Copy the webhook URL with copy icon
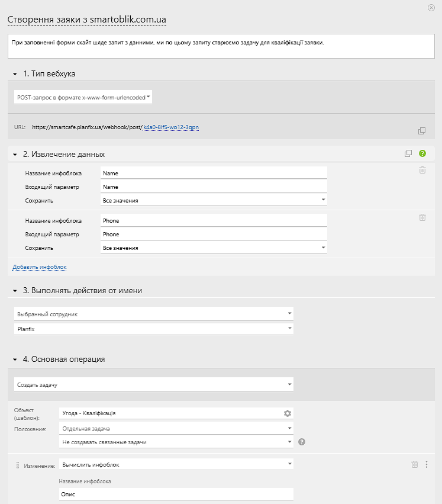 pyautogui.click(x=422, y=130)
